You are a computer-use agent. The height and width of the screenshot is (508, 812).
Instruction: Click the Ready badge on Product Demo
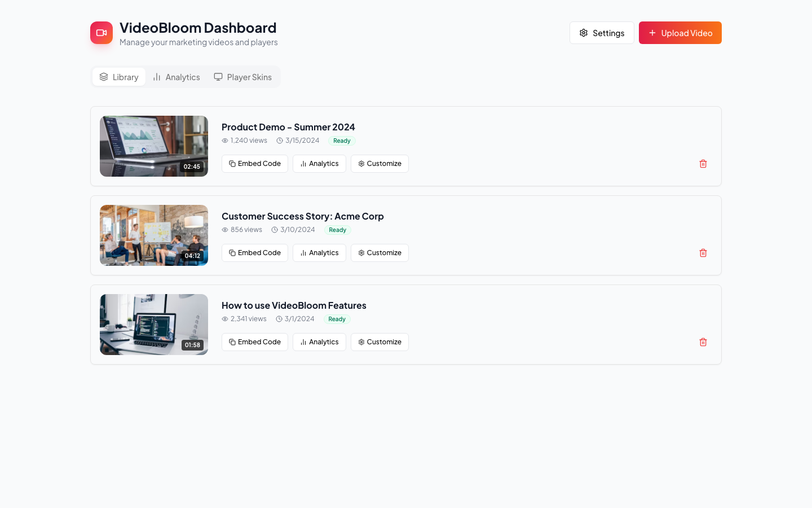[x=342, y=141]
